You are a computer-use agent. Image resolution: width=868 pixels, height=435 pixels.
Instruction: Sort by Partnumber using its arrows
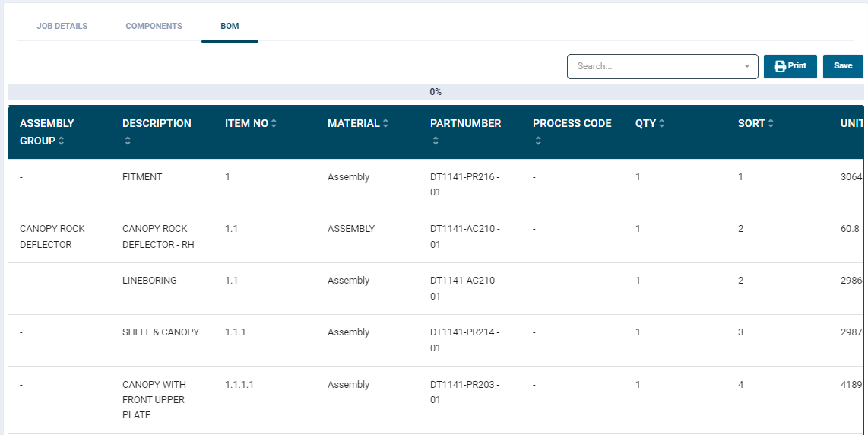[436, 141]
